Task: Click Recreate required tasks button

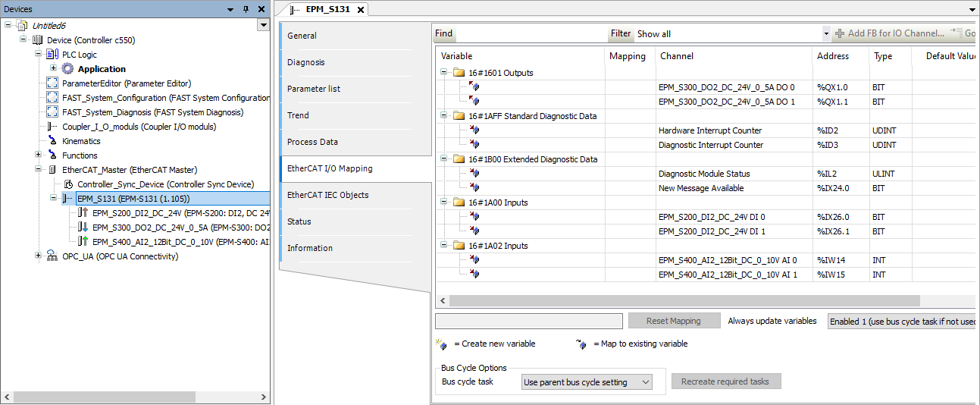Action: pyautogui.click(x=726, y=381)
